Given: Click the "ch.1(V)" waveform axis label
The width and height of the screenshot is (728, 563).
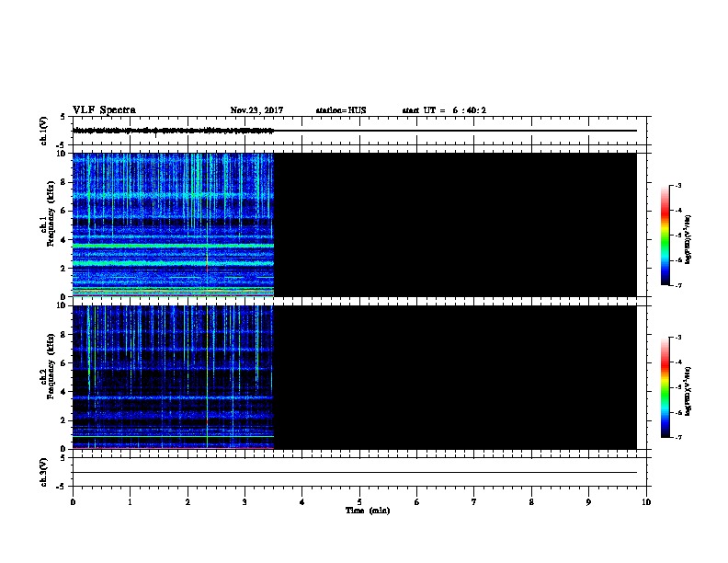Looking at the screenshot, I should click(43, 131).
